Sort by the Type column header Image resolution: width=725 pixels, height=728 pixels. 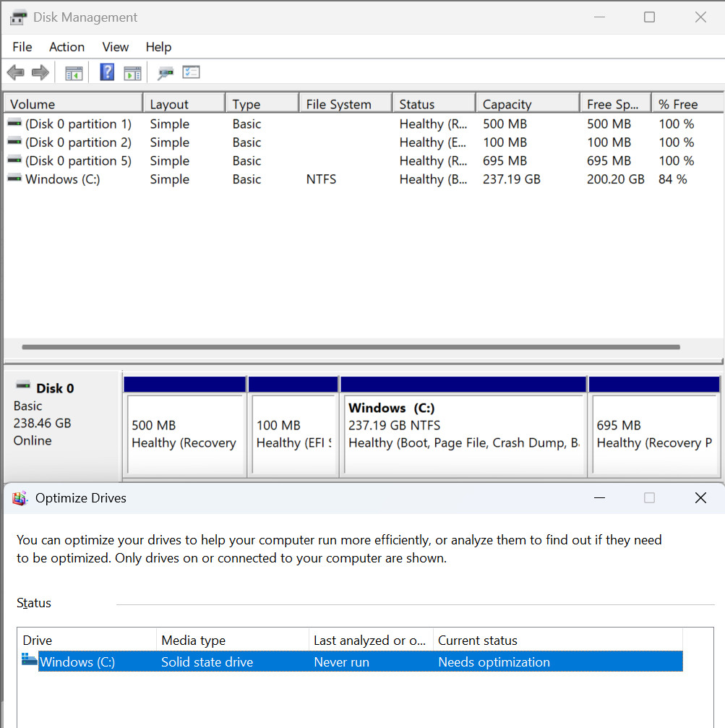[262, 104]
